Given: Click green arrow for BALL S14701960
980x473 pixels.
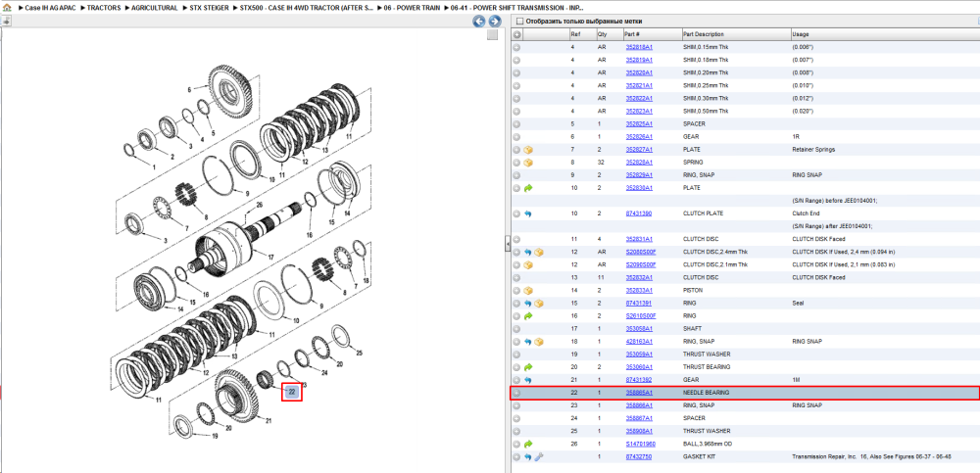Looking at the screenshot, I should point(529,444).
